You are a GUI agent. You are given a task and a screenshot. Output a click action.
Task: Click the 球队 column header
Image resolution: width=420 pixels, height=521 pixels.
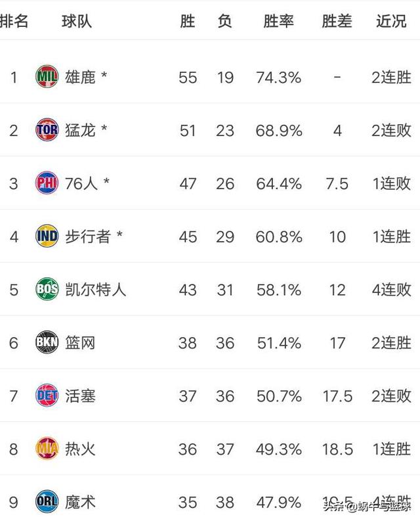point(77,22)
